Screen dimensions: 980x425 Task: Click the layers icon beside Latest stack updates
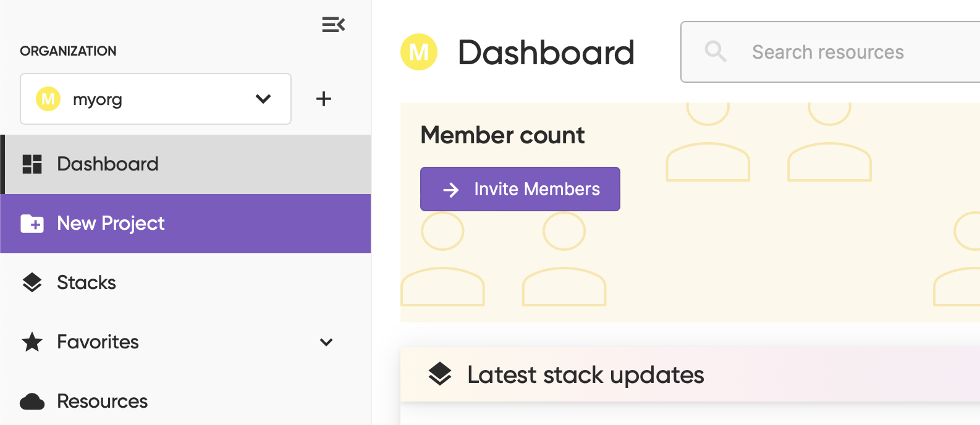click(x=440, y=374)
